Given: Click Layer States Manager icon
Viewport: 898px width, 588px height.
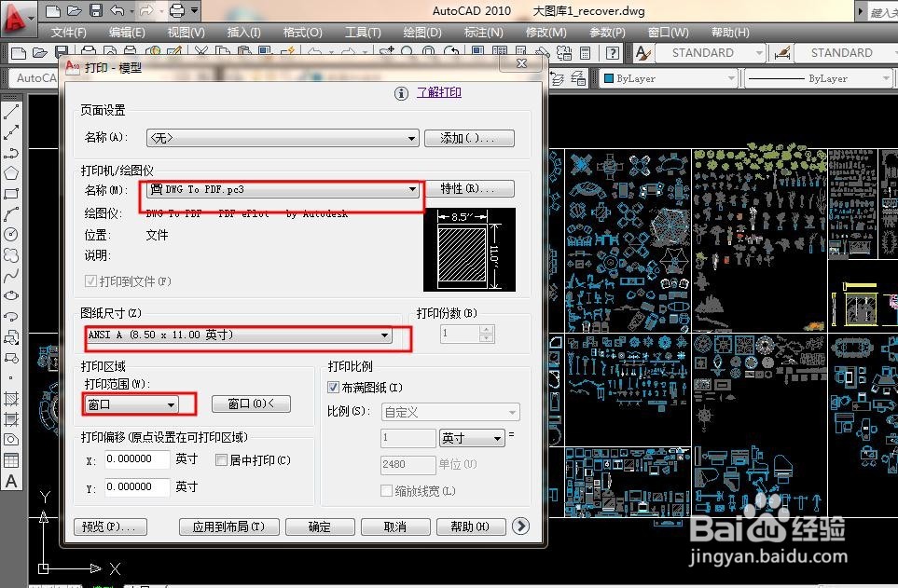Looking at the screenshot, I should coord(578,78).
